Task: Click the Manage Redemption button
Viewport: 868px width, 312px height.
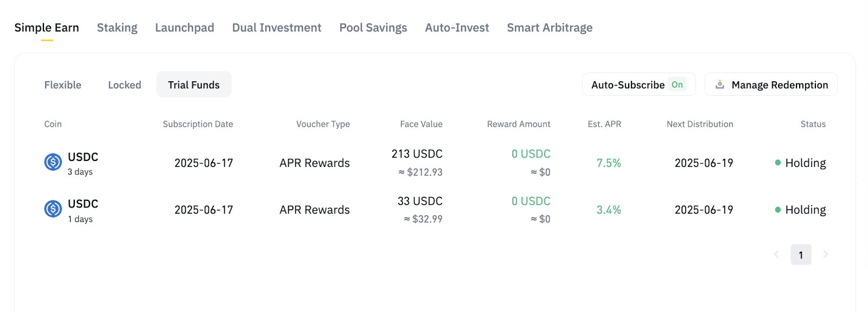Action: click(x=779, y=85)
